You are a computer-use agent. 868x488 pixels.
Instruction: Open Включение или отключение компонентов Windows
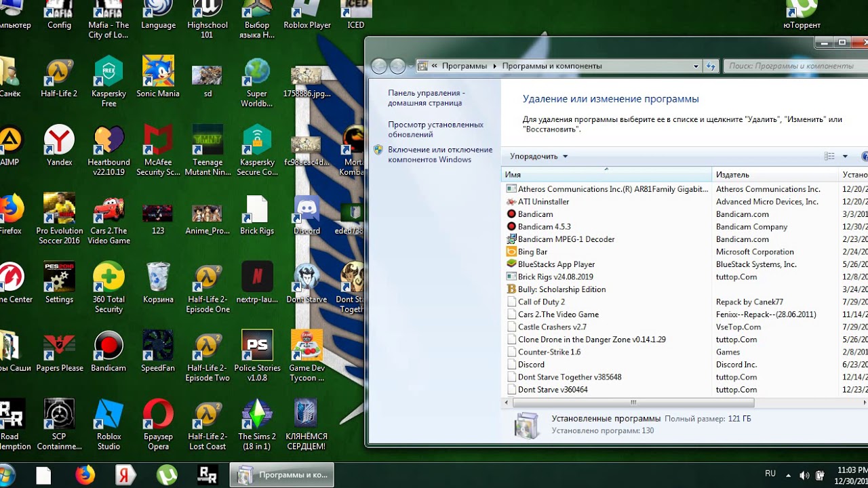(x=440, y=155)
